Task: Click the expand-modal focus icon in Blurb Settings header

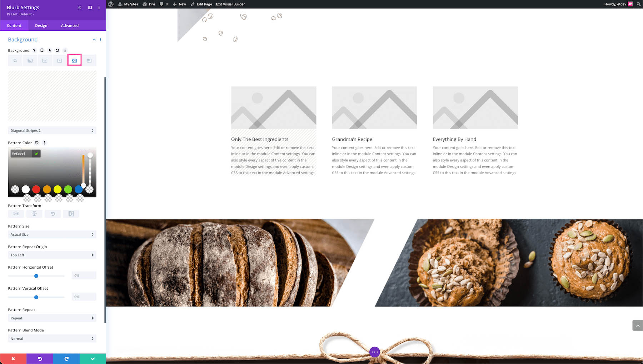Action: coord(79,8)
